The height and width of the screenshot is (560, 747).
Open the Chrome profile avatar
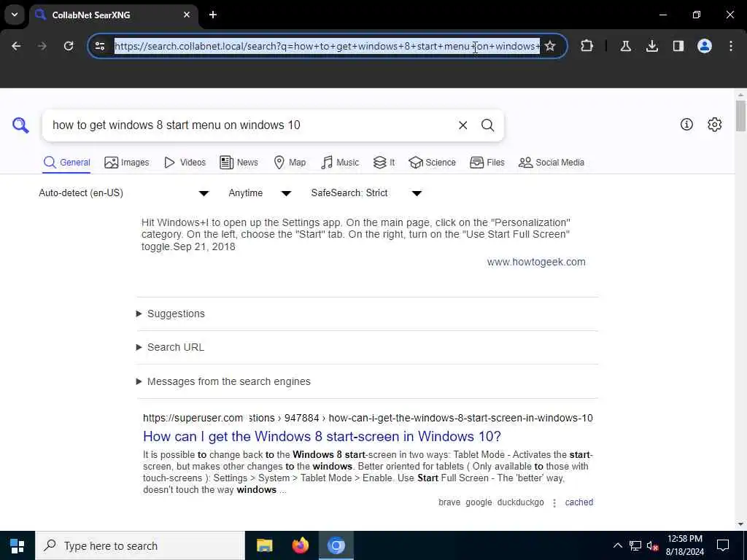[x=704, y=46]
